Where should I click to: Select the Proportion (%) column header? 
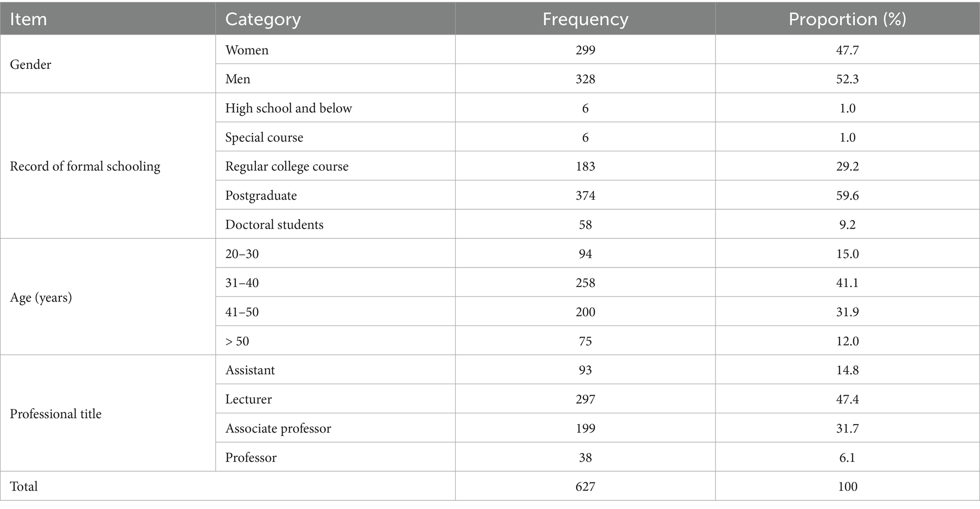[847, 19]
